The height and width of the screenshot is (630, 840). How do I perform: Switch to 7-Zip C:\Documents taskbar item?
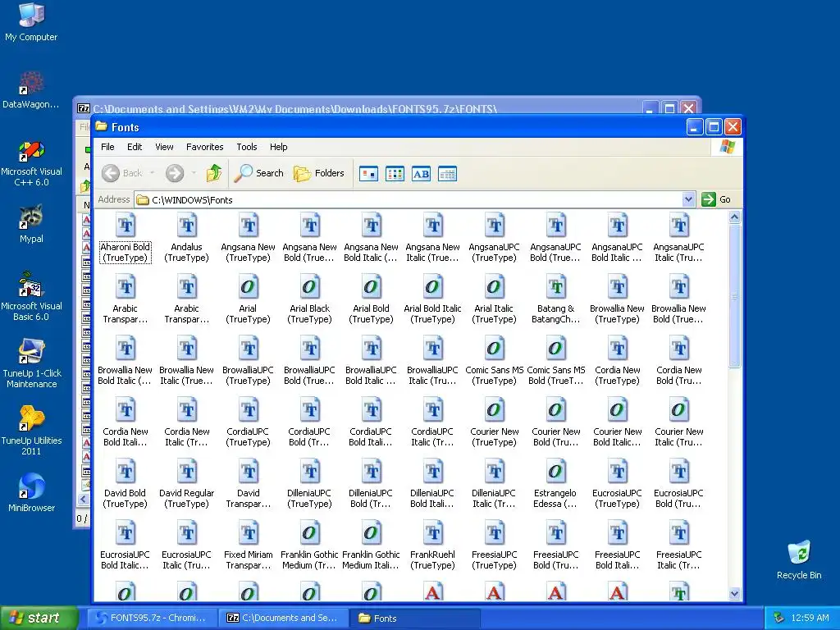point(283,618)
